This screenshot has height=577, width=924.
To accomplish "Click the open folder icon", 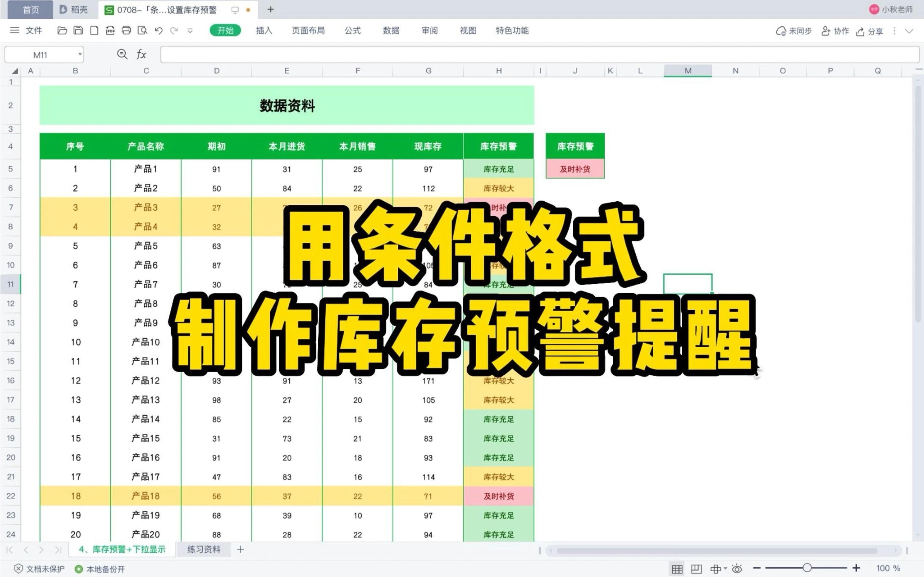I will point(62,30).
